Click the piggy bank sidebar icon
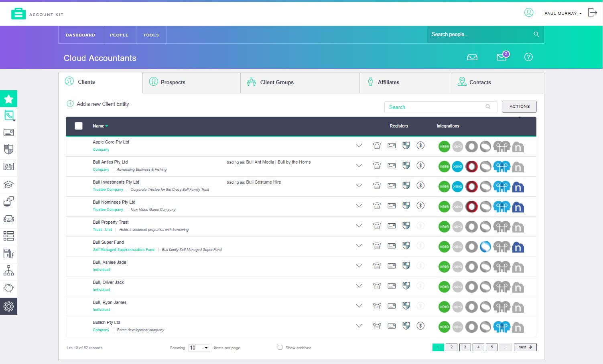The image size is (603, 364). tap(8, 288)
